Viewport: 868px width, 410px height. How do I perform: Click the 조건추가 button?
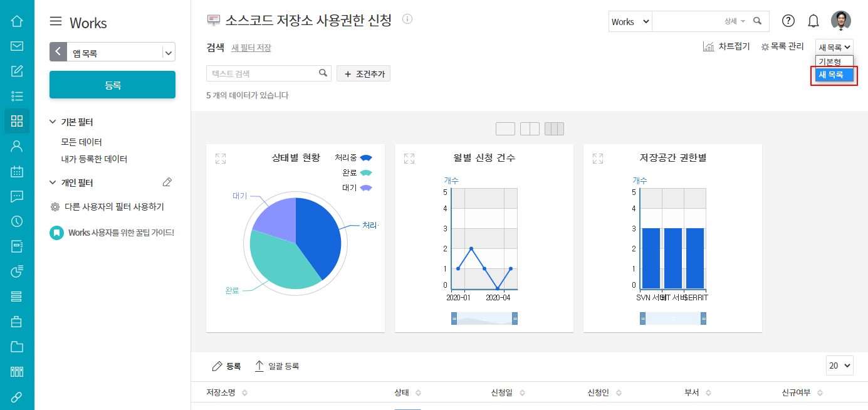[363, 74]
